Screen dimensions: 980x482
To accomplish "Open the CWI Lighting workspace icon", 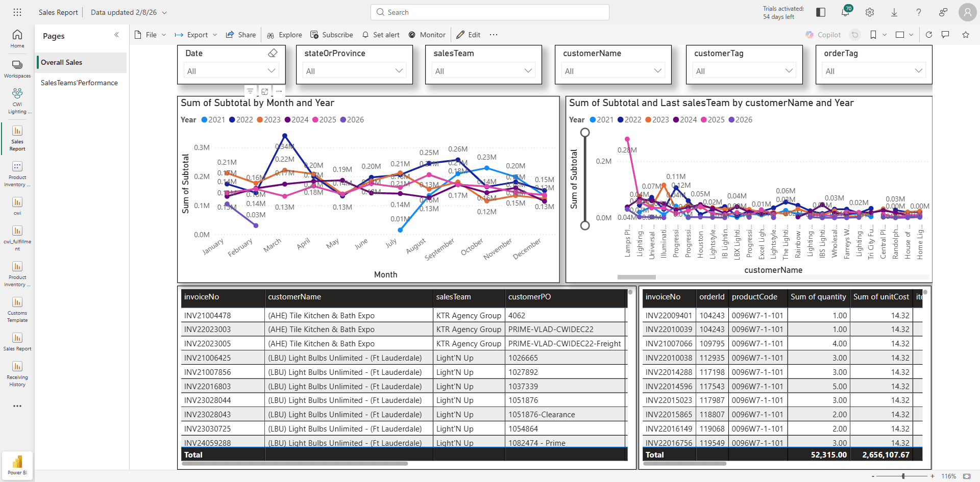I will [x=17, y=101].
